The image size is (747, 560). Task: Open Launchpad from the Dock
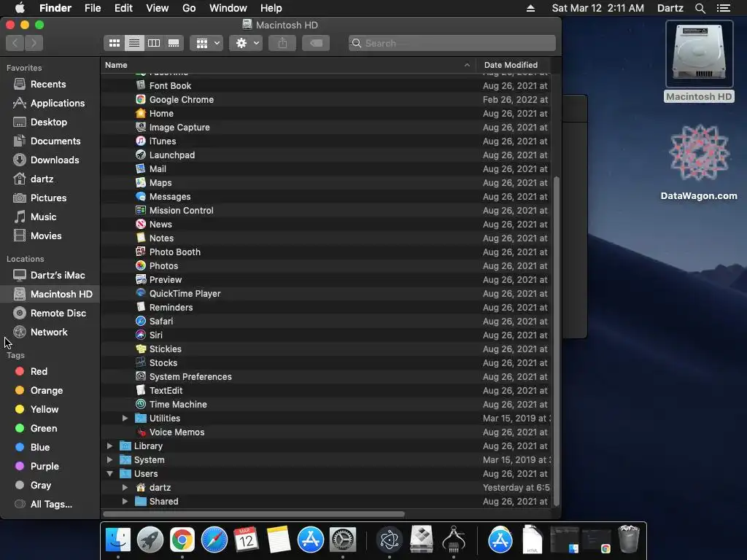tap(150, 540)
